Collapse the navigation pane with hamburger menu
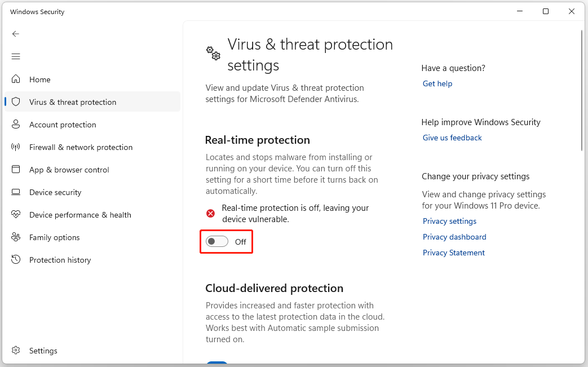 pyautogui.click(x=15, y=56)
